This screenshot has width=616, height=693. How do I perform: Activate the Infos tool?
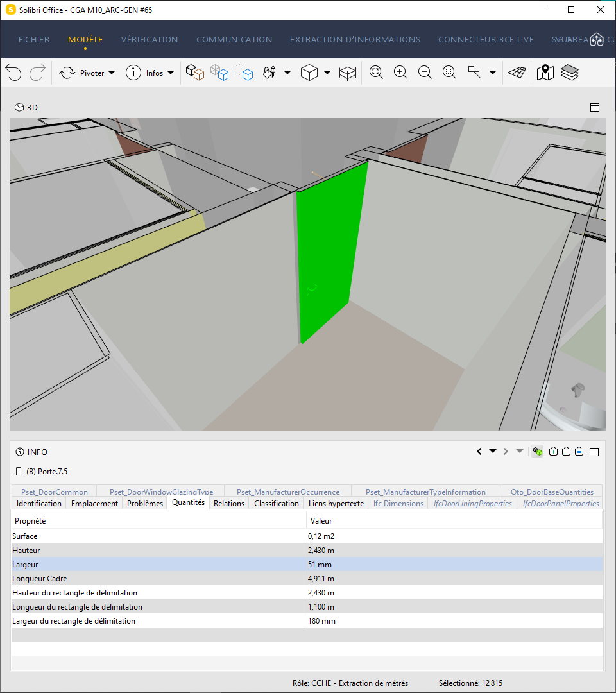pyautogui.click(x=144, y=73)
